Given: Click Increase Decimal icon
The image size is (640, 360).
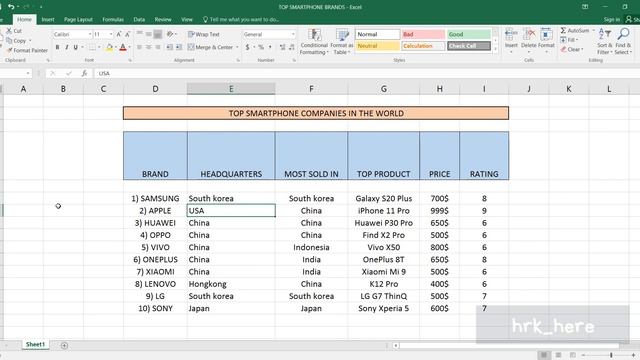Looking at the screenshot, I should (x=282, y=47).
